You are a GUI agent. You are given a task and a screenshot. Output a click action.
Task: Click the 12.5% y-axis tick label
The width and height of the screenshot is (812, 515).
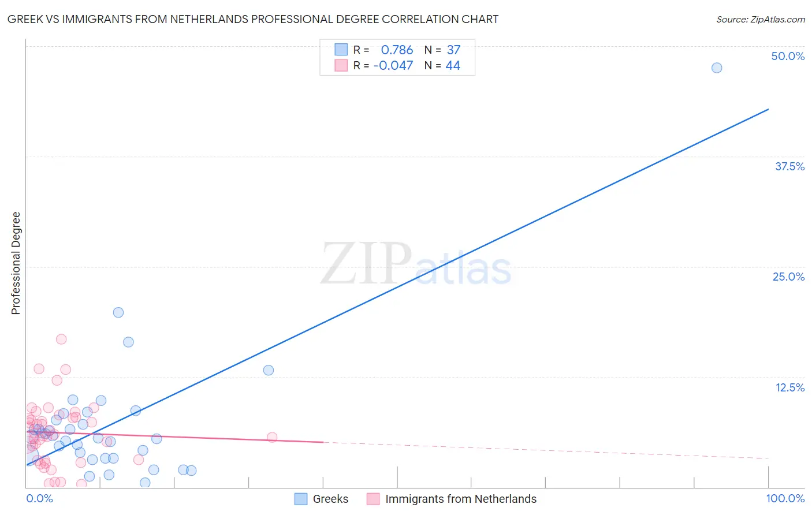click(789, 387)
